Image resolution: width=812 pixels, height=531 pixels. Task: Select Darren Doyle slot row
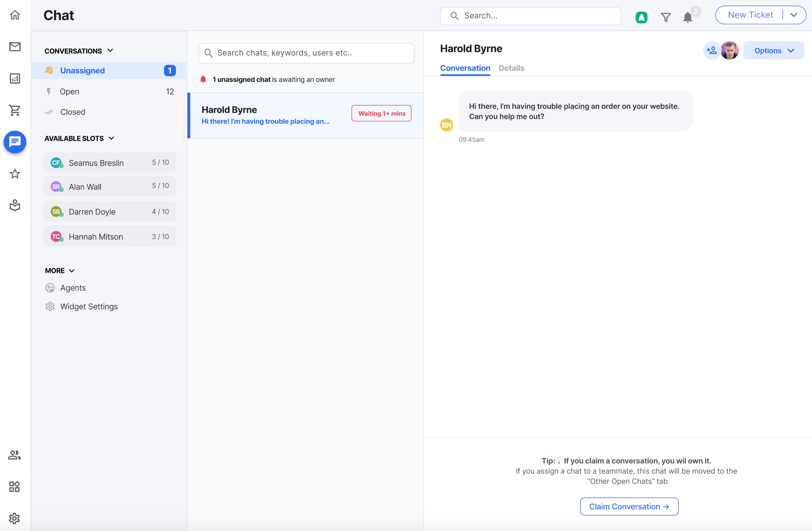click(110, 212)
